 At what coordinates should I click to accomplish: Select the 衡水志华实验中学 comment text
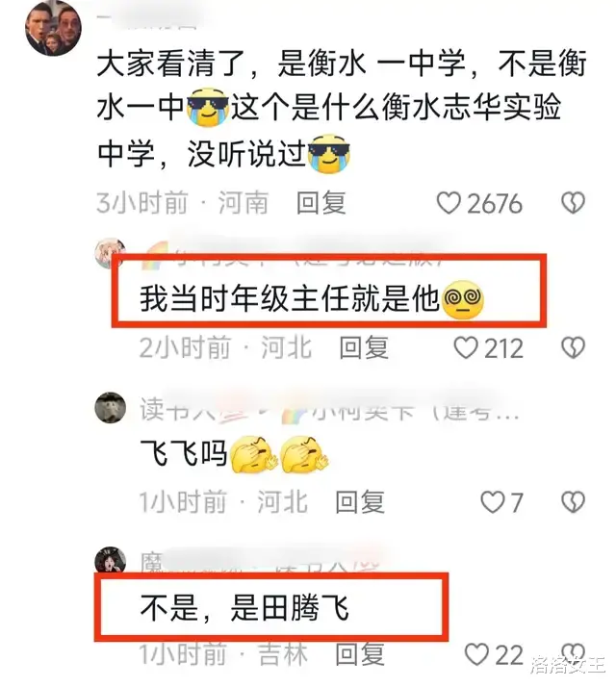coord(341,109)
